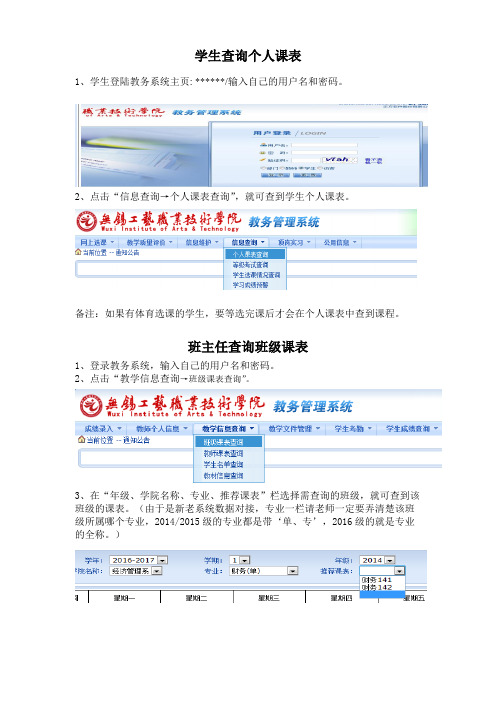Open the 信息维护 menu
This screenshot has width=496, height=702.
(x=202, y=242)
